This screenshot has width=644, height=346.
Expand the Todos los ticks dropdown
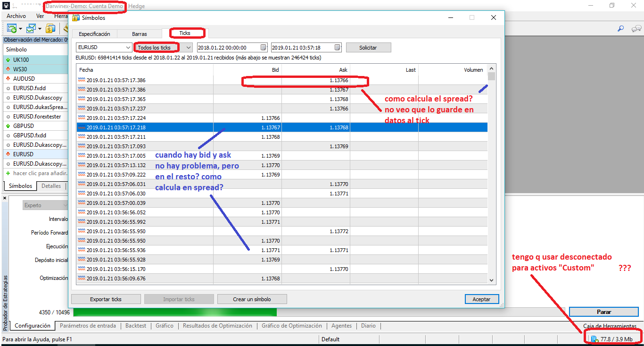[189, 48]
